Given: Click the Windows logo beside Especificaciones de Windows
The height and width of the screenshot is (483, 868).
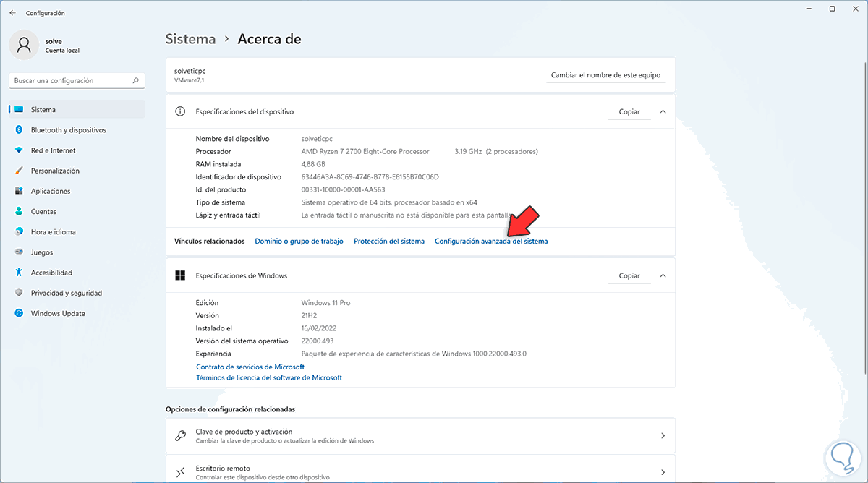Looking at the screenshot, I should (x=180, y=276).
